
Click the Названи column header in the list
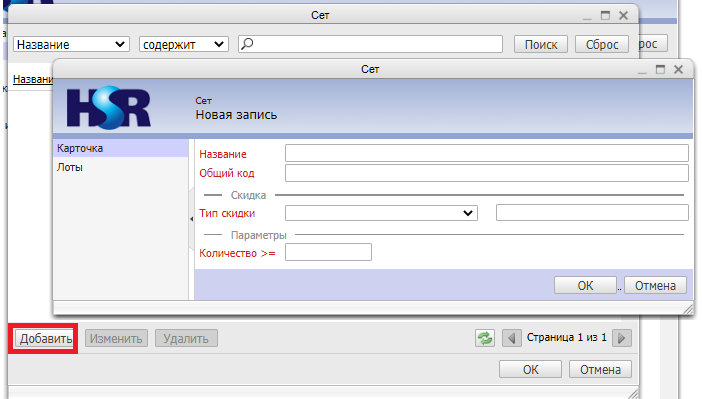point(33,79)
